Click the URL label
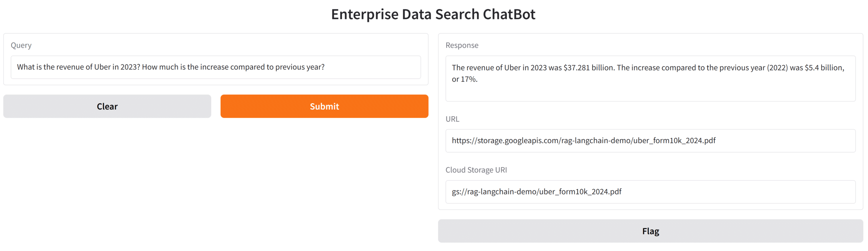This screenshot has width=868, height=251. 452,119
